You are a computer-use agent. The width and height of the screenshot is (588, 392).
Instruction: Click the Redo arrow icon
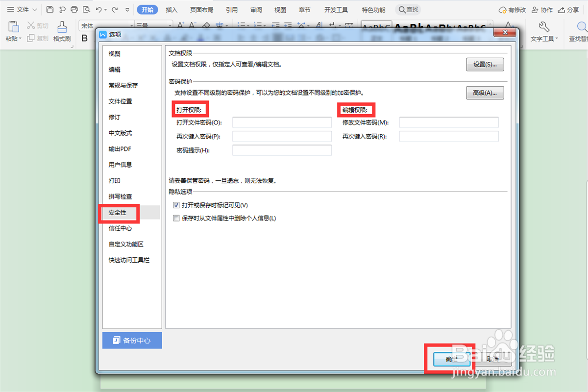point(114,9)
